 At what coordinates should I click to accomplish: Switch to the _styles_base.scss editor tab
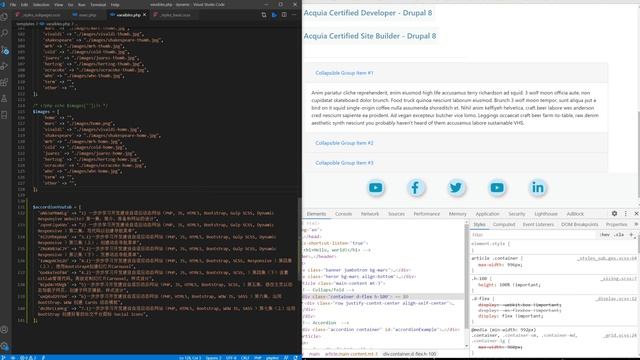tap(175, 15)
